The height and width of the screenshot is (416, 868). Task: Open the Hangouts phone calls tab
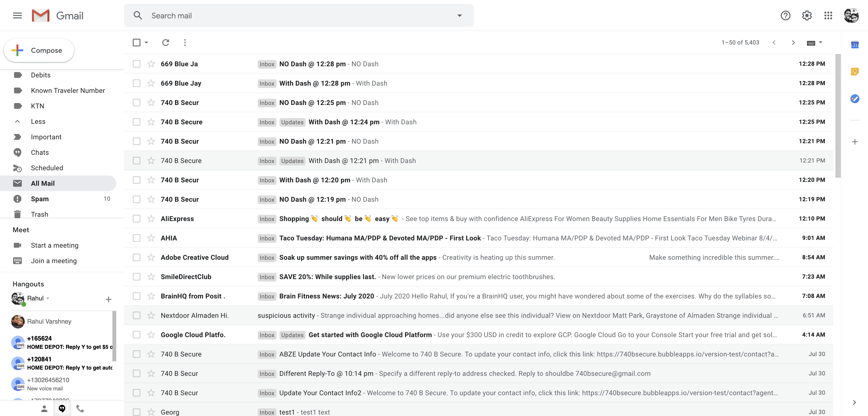point(80,408)
